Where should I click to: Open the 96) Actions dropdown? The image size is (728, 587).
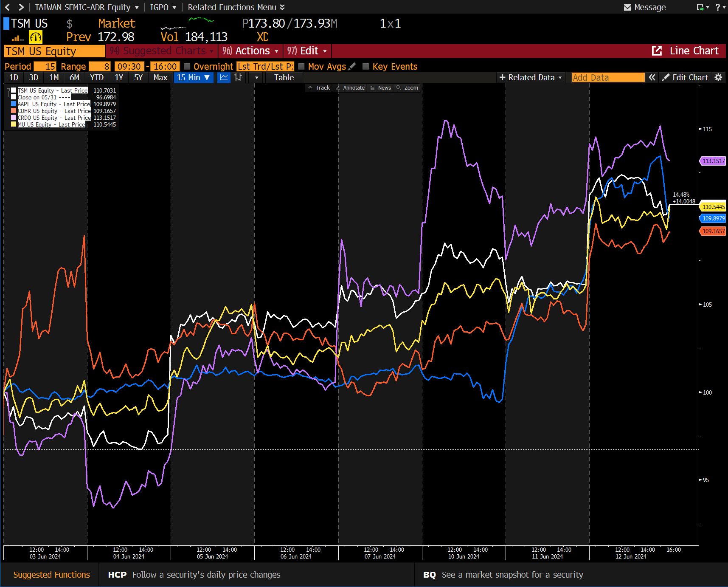[250, 51]
